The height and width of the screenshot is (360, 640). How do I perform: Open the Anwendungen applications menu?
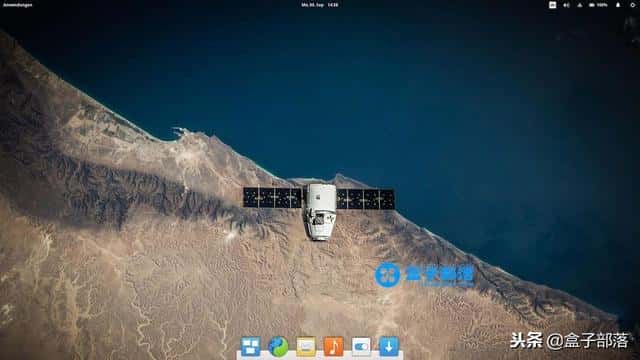tap(18, 5)
